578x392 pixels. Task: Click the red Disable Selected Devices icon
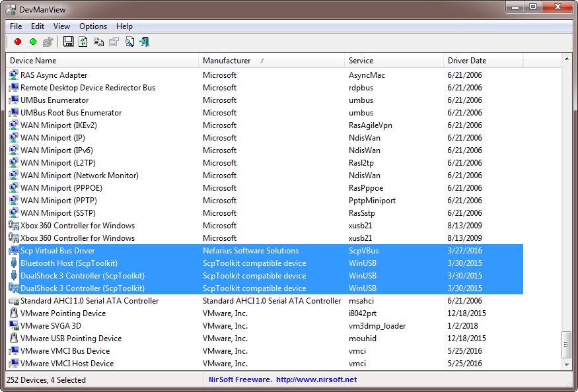[x=18, y=42]
